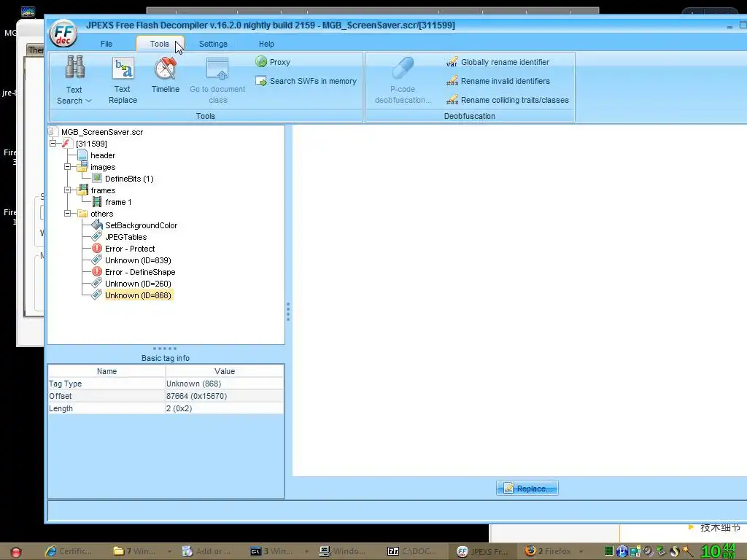This screenshot has width=747, height=560.
Task: Click the Length value 2 (0x2)
Action: 225,408
